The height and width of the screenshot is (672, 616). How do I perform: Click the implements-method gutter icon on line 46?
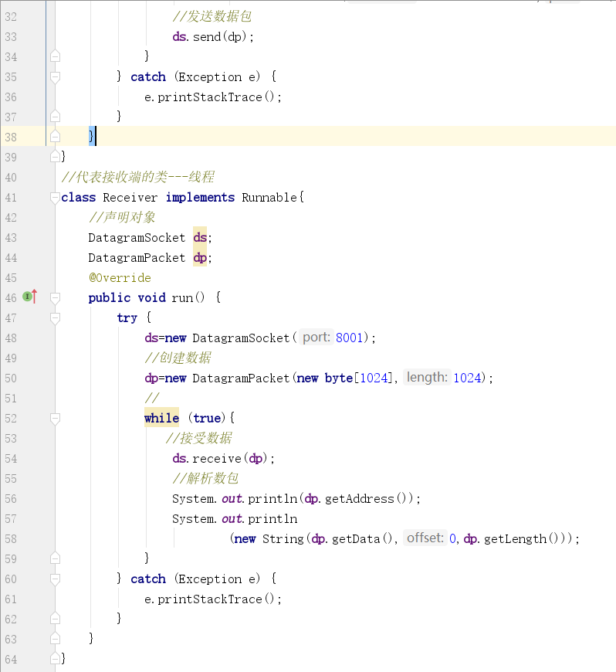pyautogui.click(x=30, y=296)
